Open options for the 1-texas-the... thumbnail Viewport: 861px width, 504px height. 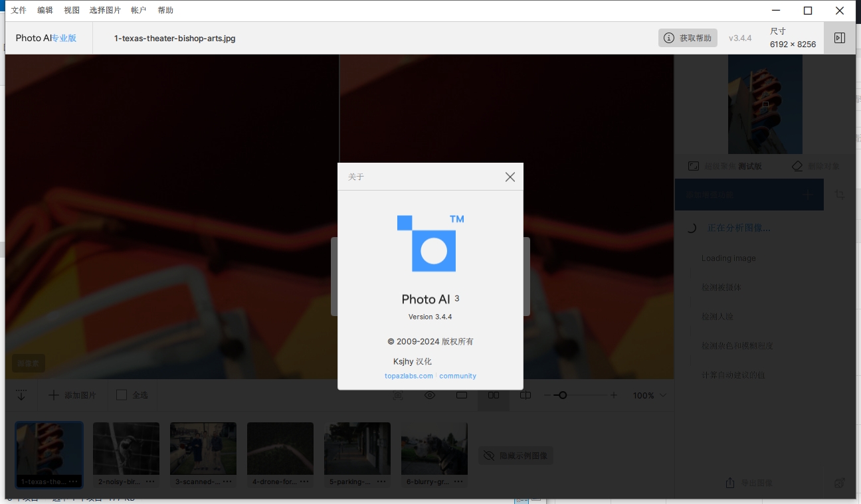point(73,481)
